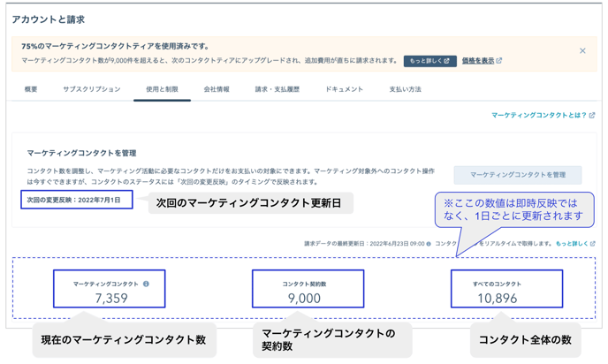Viewport: 608px width, 364px height.
Task: Click the もっと詳しく button in banner
Action: tap(429, 61)
